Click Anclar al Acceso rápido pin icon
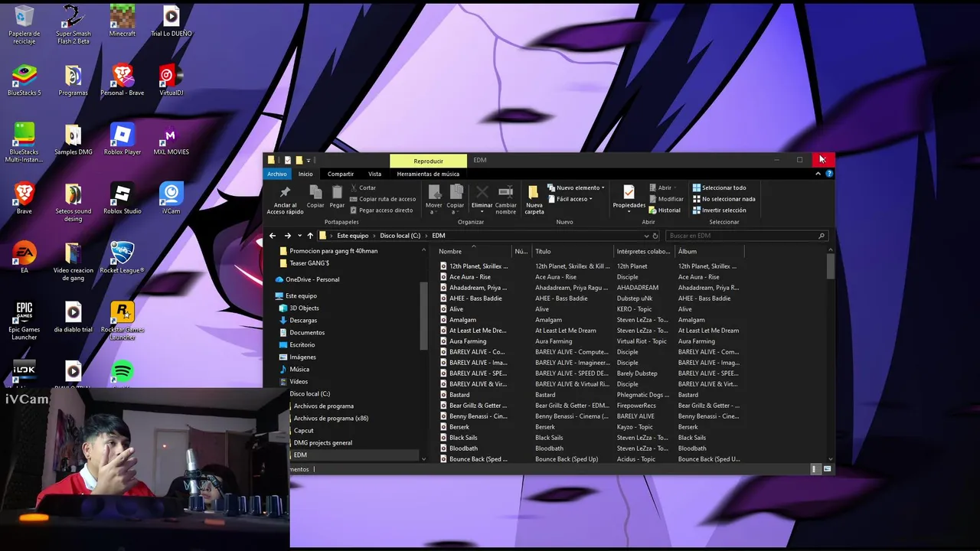980x551 pixels. [285, 192]
